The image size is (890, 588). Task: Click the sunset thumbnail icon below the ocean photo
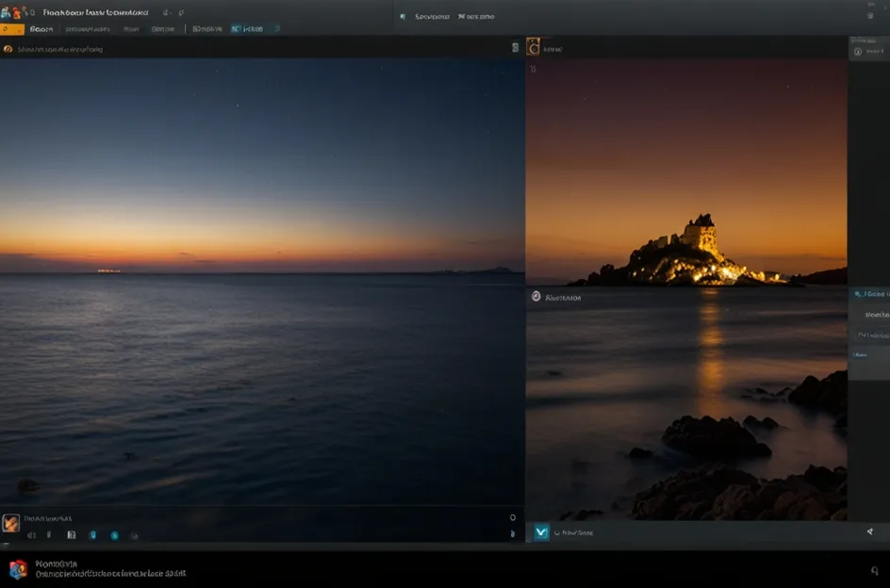click(x=11, y=523)
